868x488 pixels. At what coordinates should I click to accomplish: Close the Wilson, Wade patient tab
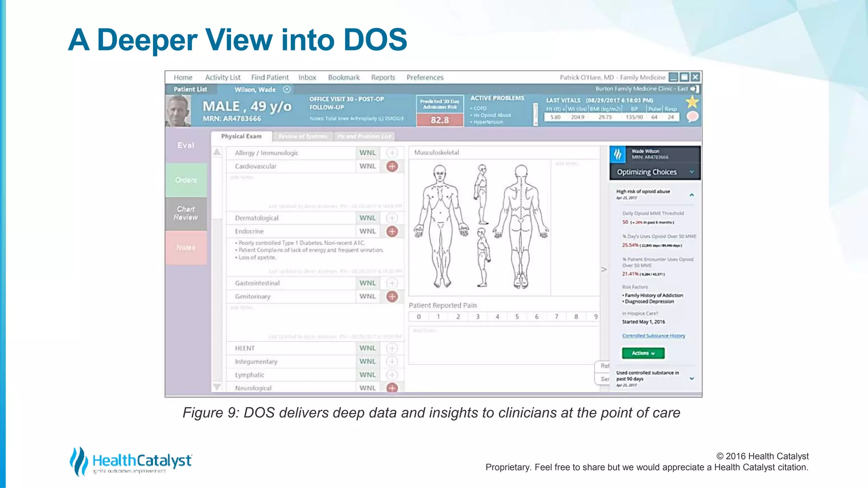point(287,89)
